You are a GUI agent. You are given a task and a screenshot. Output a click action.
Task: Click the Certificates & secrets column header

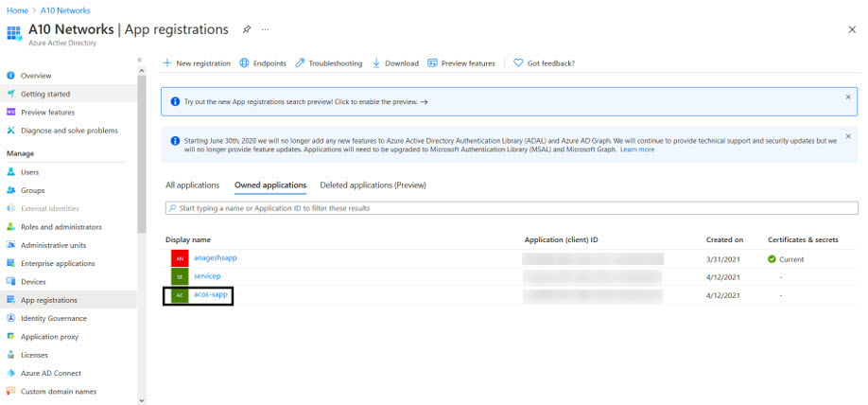coord(803,240)
